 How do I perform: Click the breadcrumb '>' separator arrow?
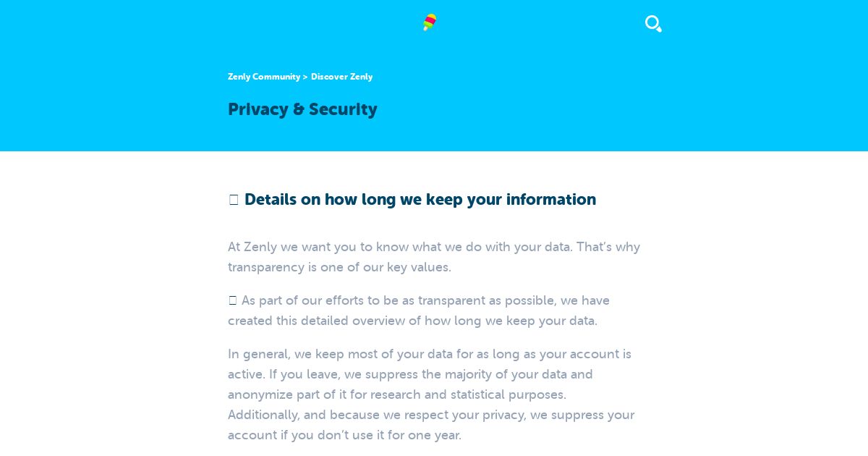pos(305,77)
